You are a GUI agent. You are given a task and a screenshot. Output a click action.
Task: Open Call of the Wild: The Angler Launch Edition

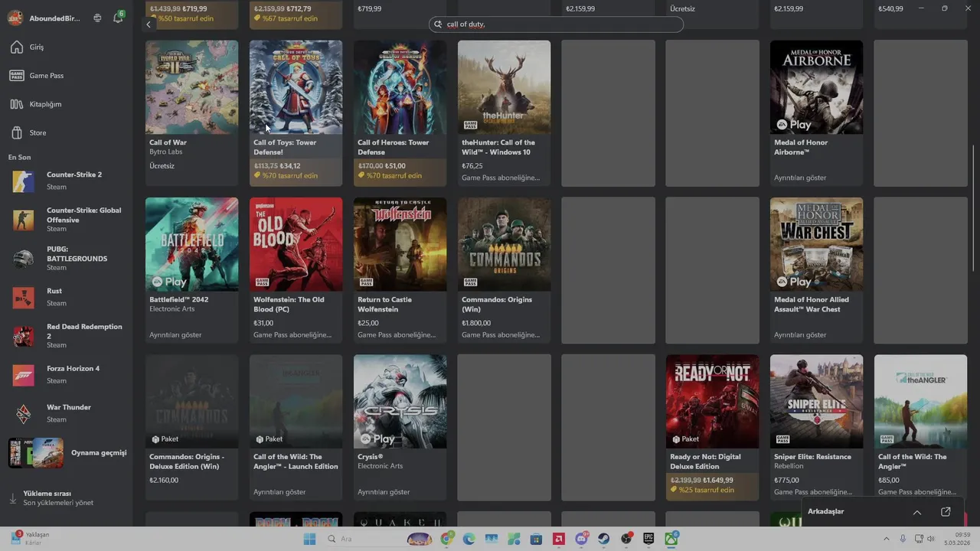pyautogui.click(x=296, y=427)
